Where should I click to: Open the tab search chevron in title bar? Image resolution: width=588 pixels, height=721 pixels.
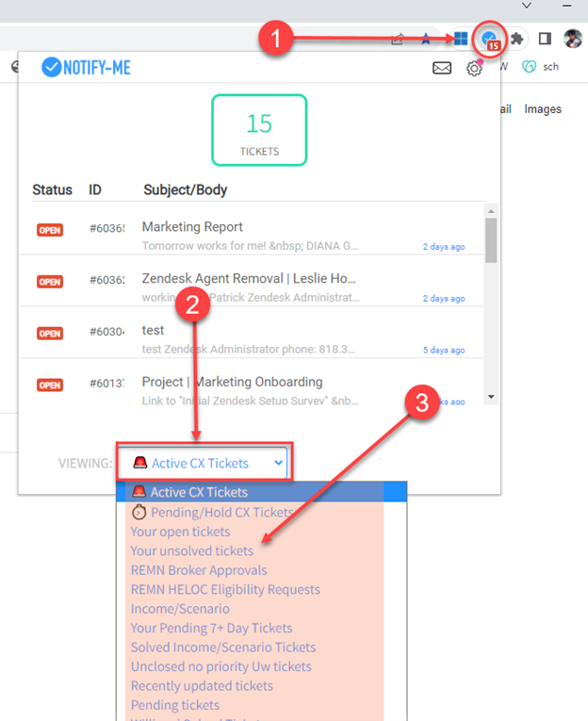[527, 6]
